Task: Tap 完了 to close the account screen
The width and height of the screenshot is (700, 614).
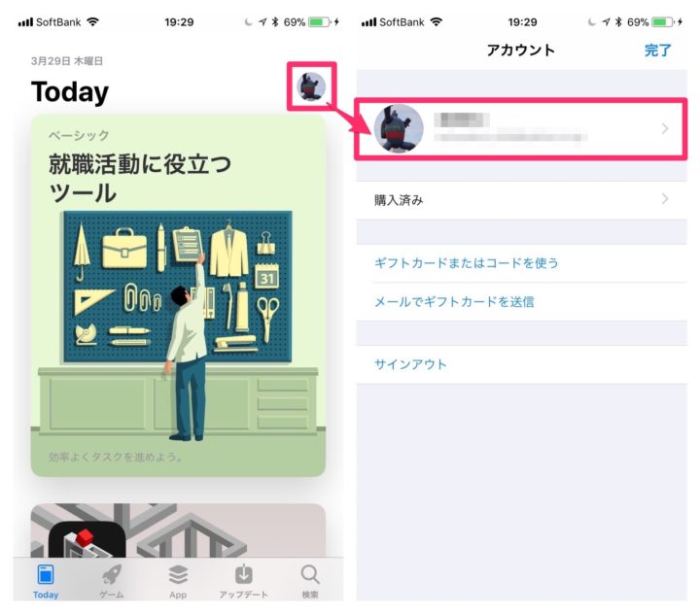Action: point(657,50)
